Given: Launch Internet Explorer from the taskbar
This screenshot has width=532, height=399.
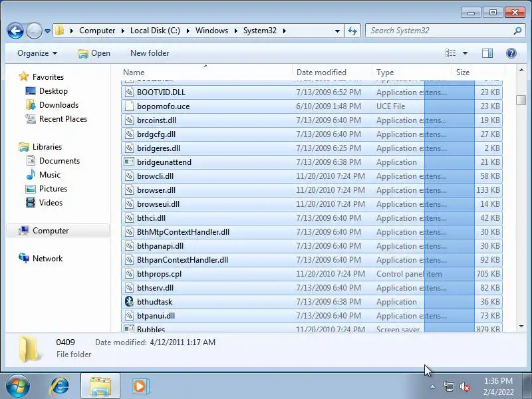Looking at the screenshot, I should 60,386.
